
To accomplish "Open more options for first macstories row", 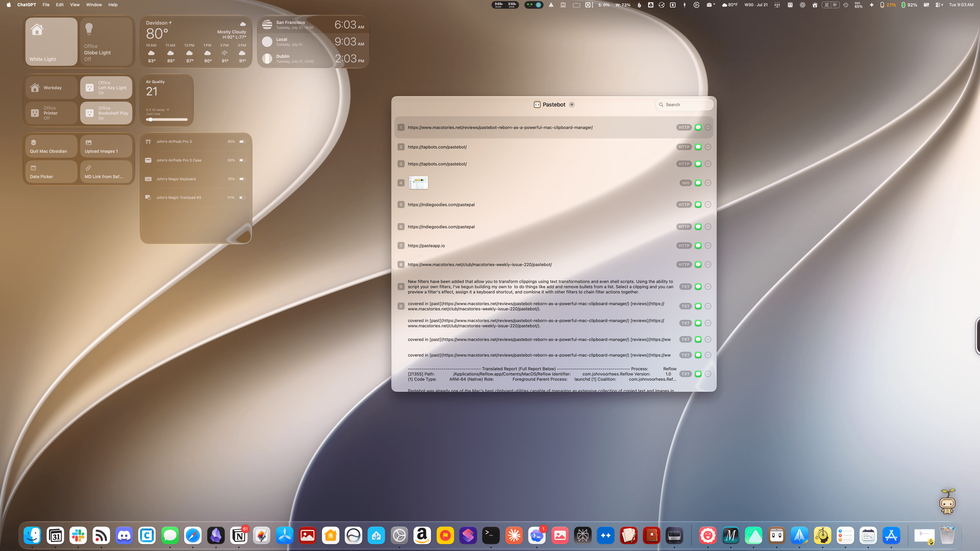I will (708, 127).
